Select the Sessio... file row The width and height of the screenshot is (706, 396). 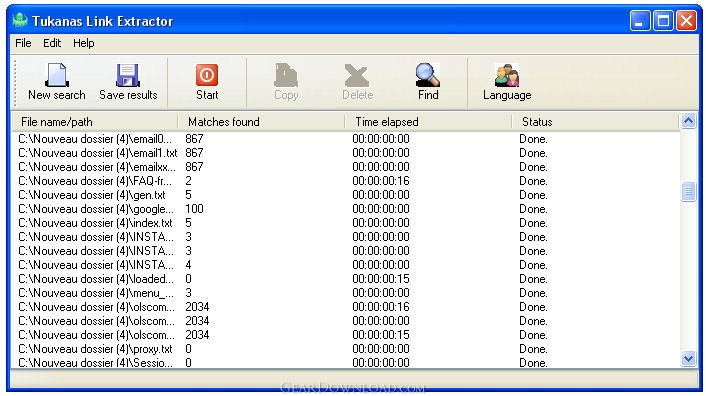[346, 362]
